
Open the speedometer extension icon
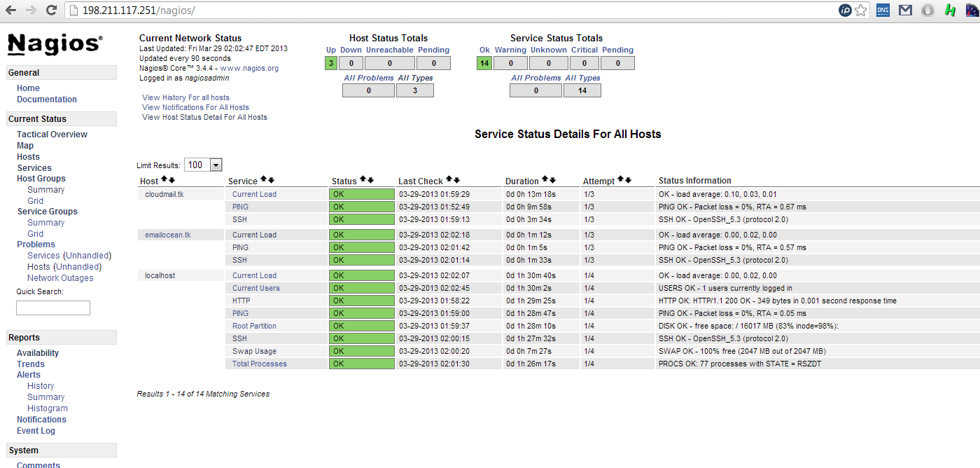click(x=972, y=11)
